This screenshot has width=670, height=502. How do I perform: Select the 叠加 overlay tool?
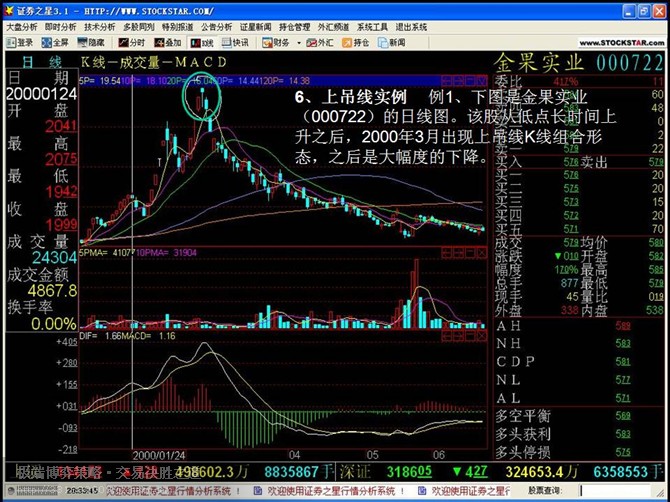coord(168,43)
